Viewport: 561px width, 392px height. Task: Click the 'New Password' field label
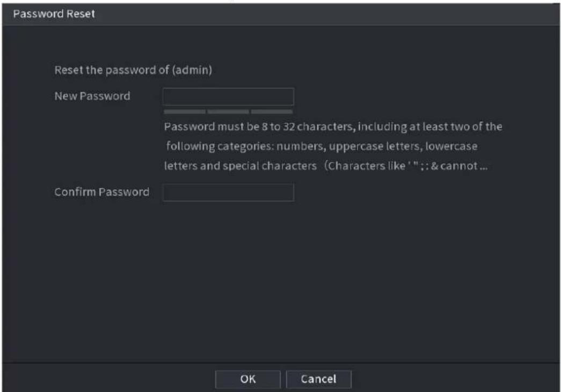coord(92,96)
